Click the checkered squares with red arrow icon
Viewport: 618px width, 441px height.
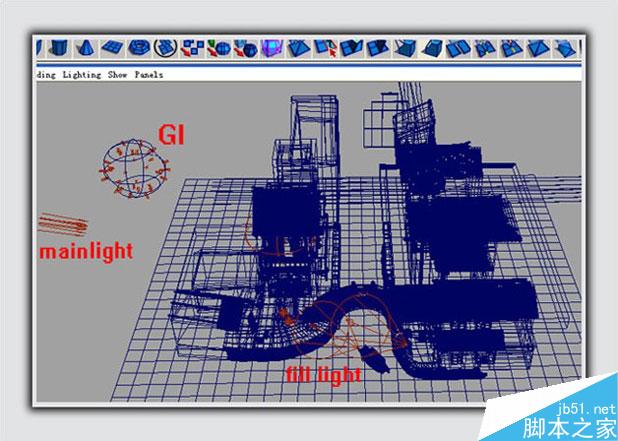pyautogui.click(x=192, y=48)
